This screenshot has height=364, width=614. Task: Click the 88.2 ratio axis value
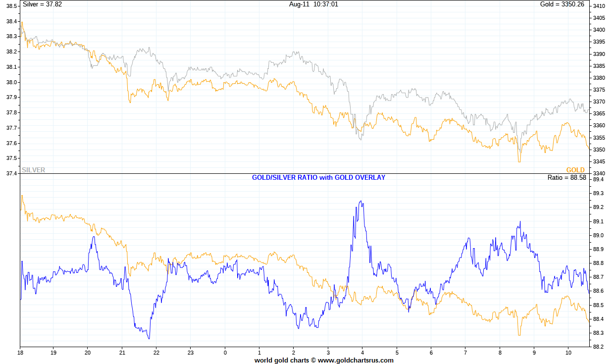pos(598,347)
